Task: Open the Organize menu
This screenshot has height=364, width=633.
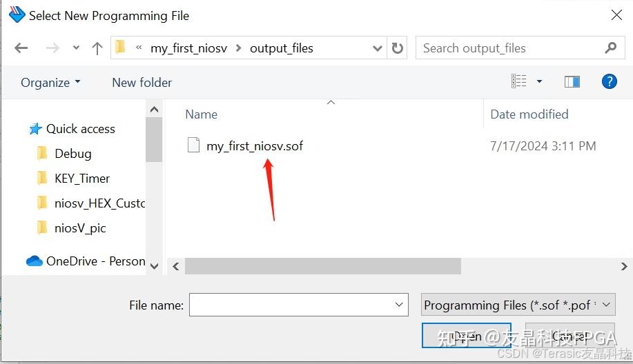Action: click(50, 83)
